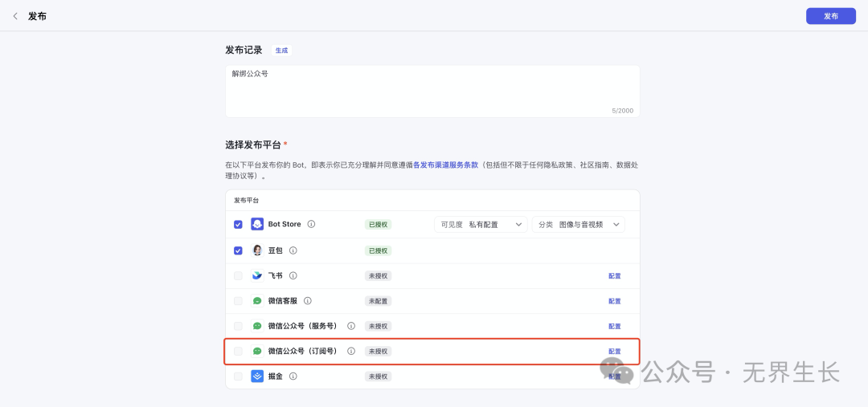Click 配置 link for 微信公众号（订阅号）
Screen dimensions: 868x407
coord(614,352)
